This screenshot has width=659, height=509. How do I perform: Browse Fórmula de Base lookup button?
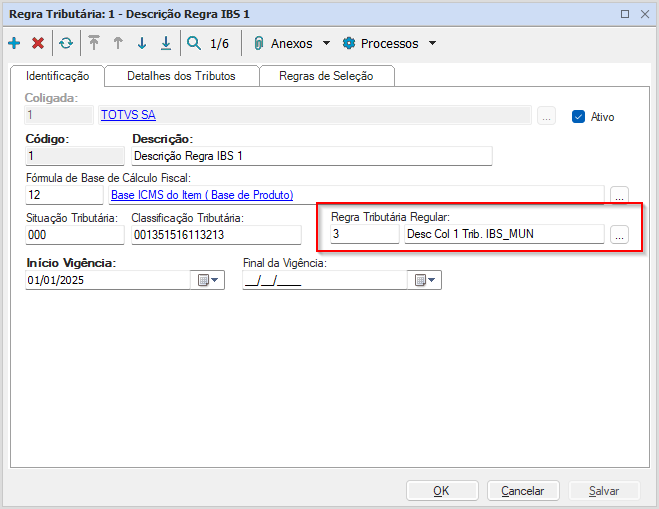tap(619, 195)
